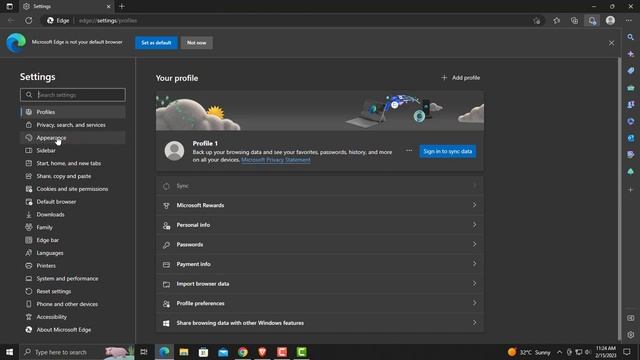This screenshot has height=360, width=640.
Task: Open Mail app from taskbar
Action: 223,352
